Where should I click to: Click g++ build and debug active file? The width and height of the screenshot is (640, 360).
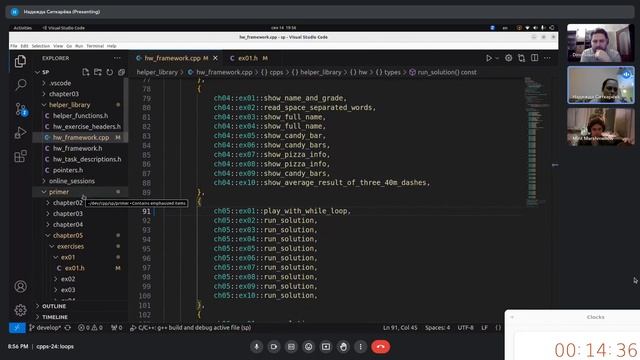click(x=190, y=328)
